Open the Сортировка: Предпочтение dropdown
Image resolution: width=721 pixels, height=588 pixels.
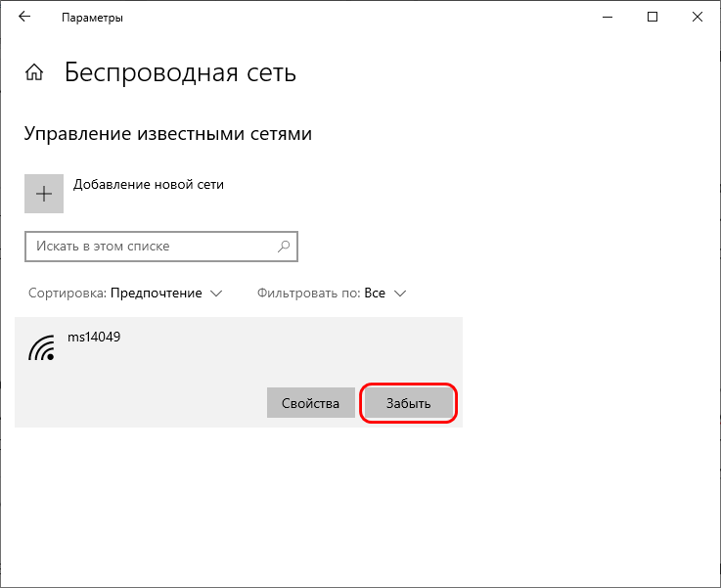pyautogui.click(x=125, y=294)
